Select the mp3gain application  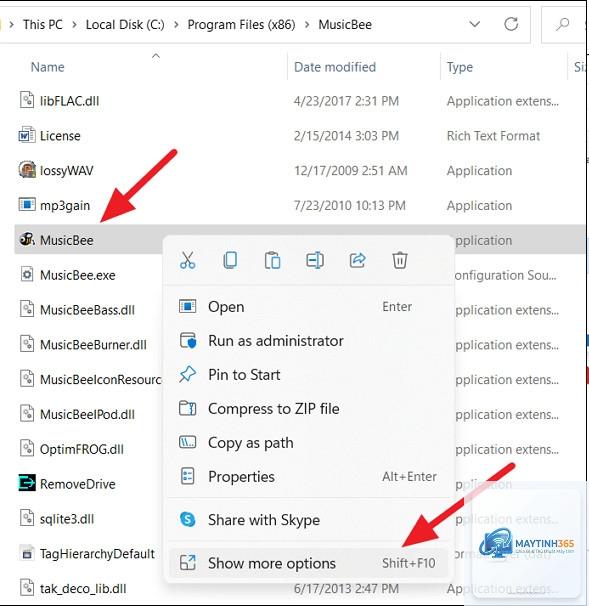(x=65, y=206)
